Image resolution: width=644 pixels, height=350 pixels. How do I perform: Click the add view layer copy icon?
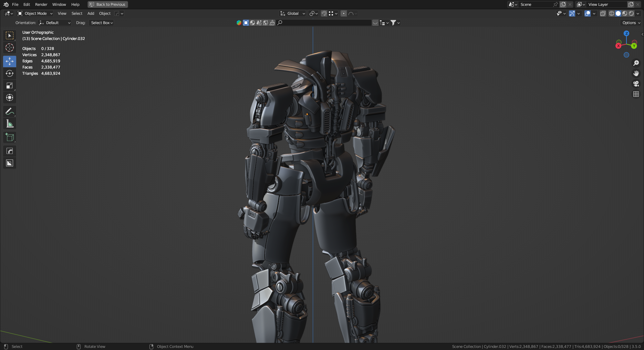click(631, 4)
